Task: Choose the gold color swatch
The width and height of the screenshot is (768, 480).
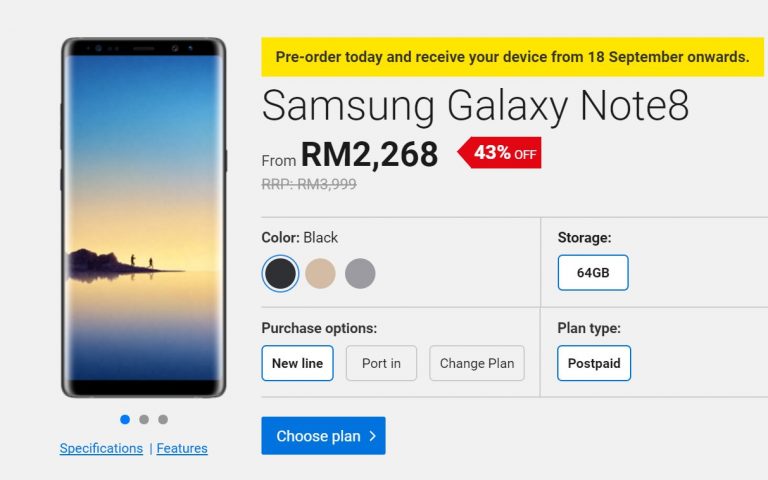Action: 320,273
